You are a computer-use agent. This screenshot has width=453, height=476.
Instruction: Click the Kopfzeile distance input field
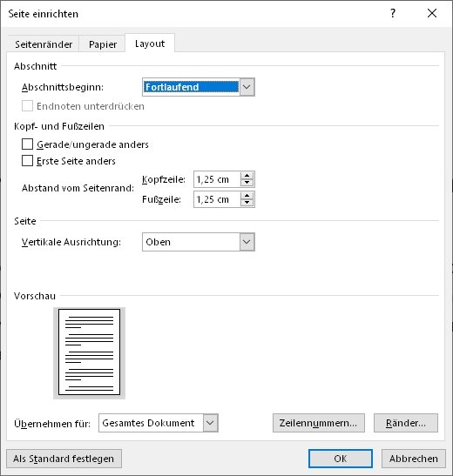217,179
